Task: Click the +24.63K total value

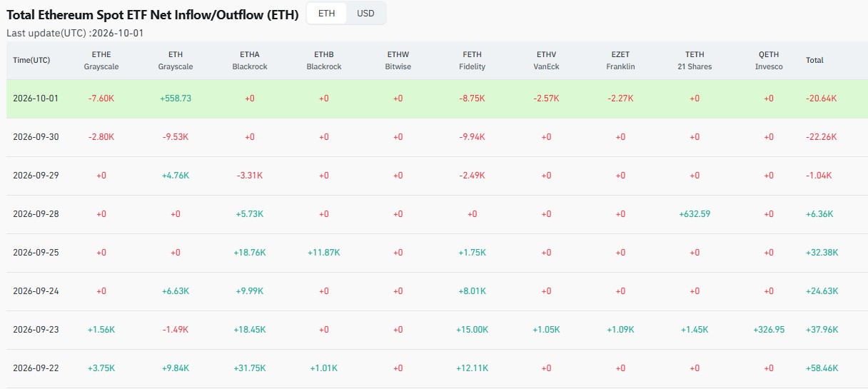Action: (x=822, y=291)
